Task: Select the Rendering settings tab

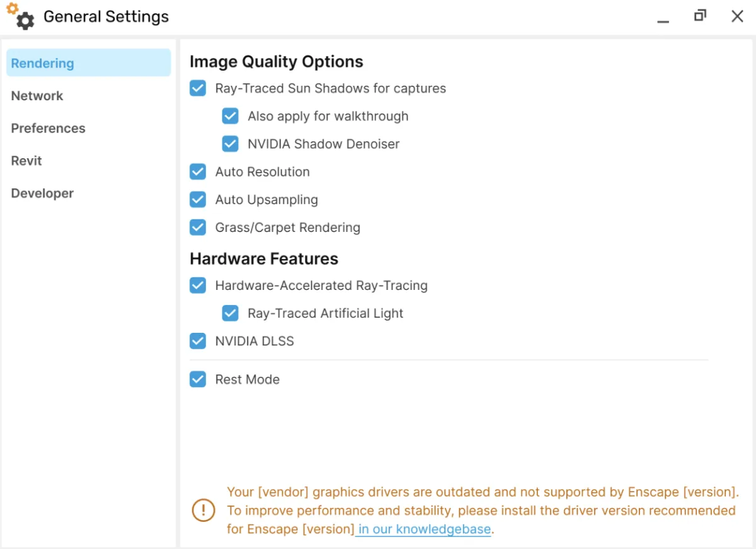Action: click(43, 63)
